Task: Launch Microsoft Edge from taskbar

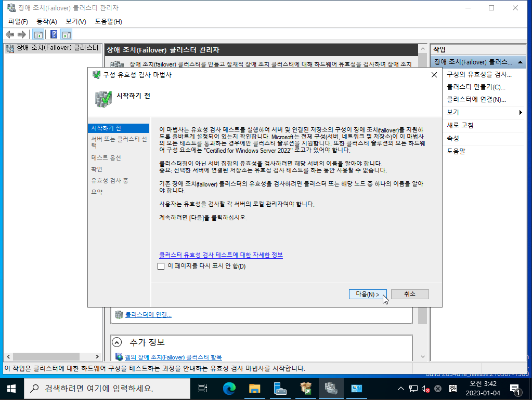Action: 229,389
